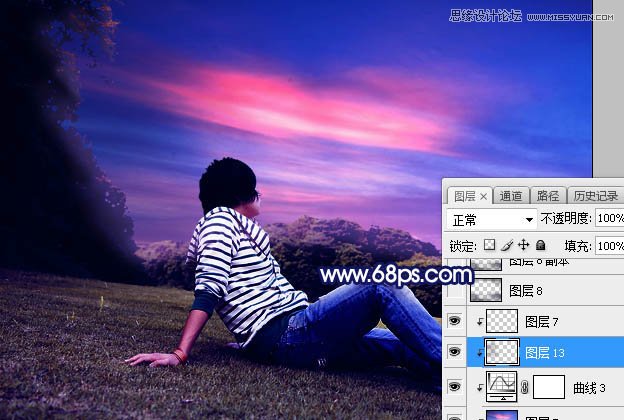This screenshot has height=420, width=624.
Task: Click the 图层 13 clipping mask arrow
Action: tap(480, 352)
